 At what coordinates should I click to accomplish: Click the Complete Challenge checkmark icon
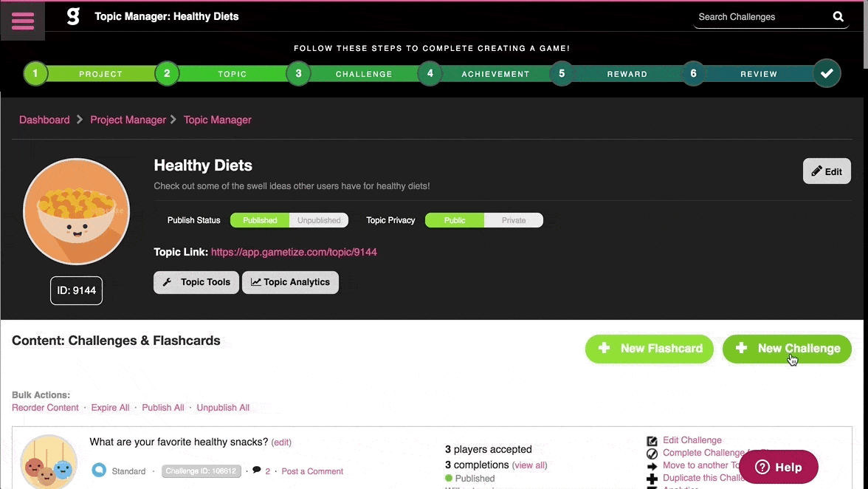click(x=652, y=454)
